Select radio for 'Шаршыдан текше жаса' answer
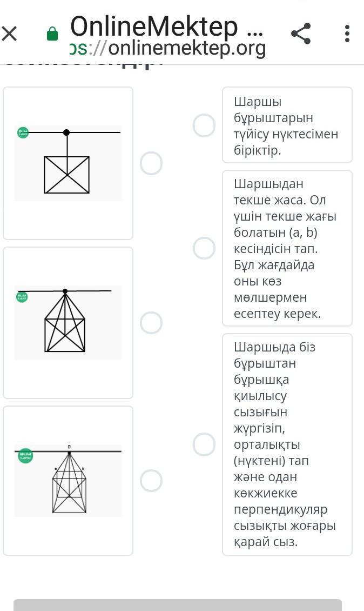The width and height of the screenshot is (364, 611). pos(204,248)
